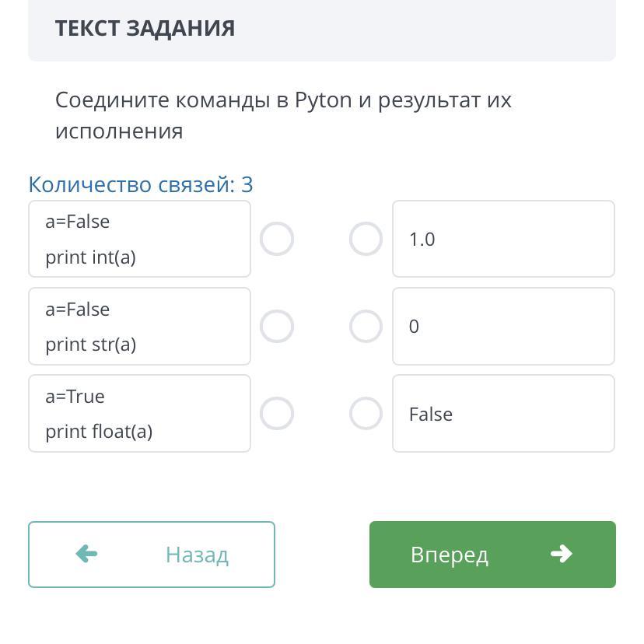Click the right arrow icon on Вперед
This screenshot has width=644, height=644.
pyautogui.click(x=561, y=554)
